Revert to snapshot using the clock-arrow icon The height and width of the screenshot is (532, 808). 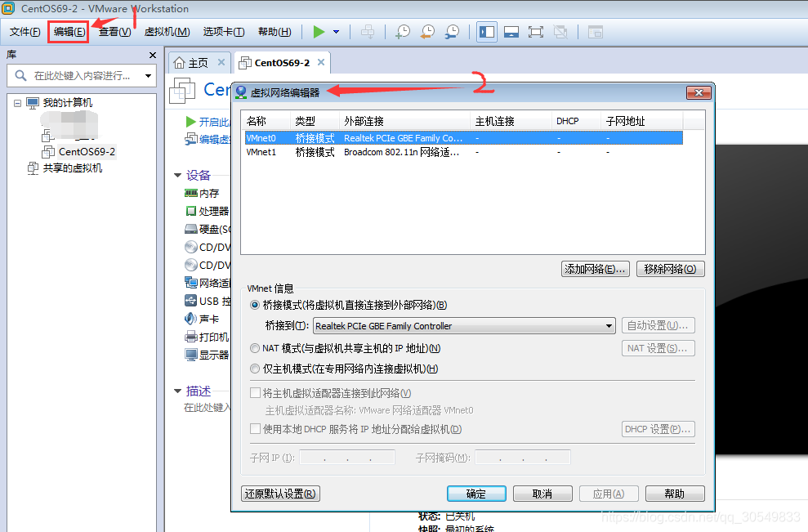[427, 32]
